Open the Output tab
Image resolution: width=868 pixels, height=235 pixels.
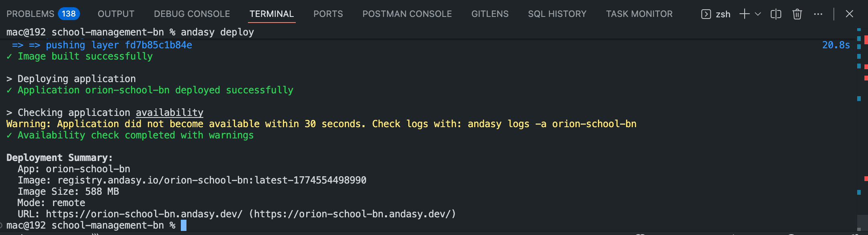[x=116, y=14]
